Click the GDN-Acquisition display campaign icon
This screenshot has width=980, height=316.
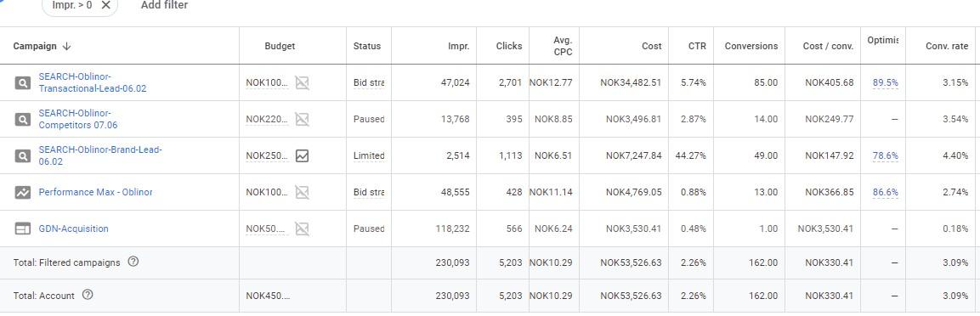[x=22, y=229]
